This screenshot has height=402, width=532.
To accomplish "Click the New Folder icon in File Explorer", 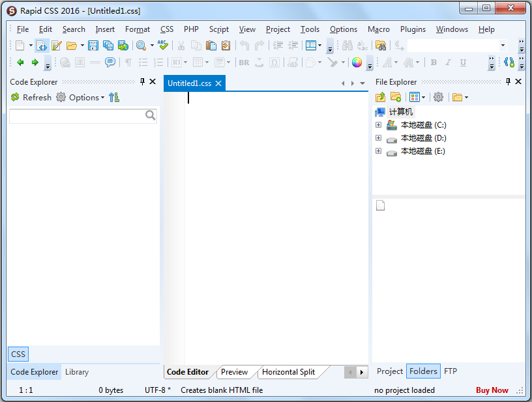I will pyautogui.click(x=396, y=97).
